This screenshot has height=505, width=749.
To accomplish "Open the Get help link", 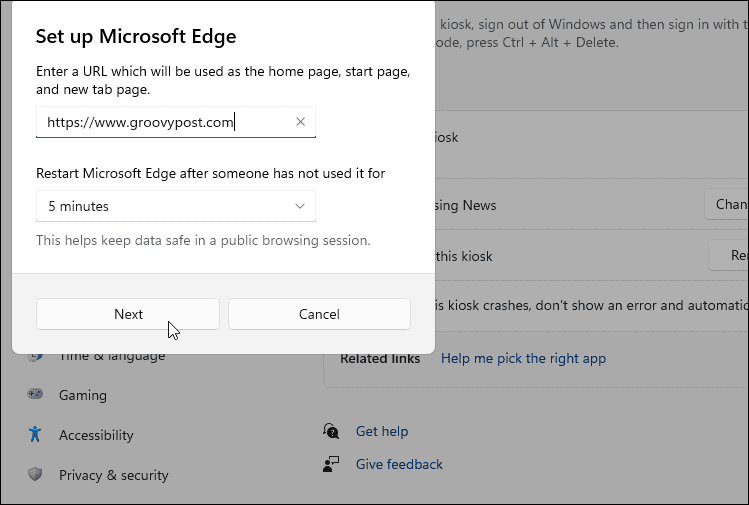I will [382, 431].
